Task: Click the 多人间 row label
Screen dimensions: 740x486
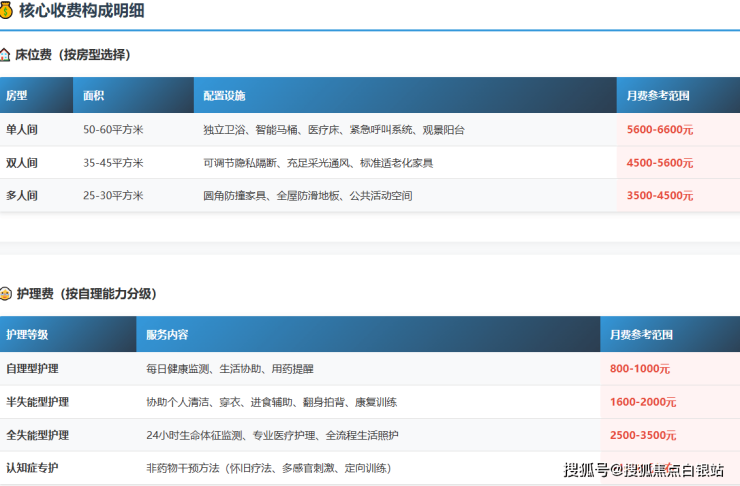Action: [x=22, y=196]
